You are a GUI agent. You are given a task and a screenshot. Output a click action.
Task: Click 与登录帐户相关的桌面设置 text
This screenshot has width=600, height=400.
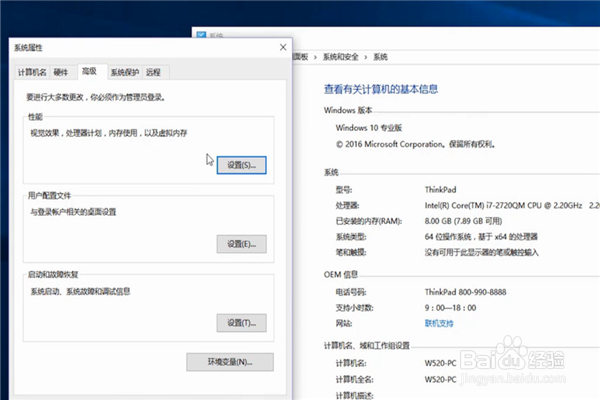click(73, 212)
